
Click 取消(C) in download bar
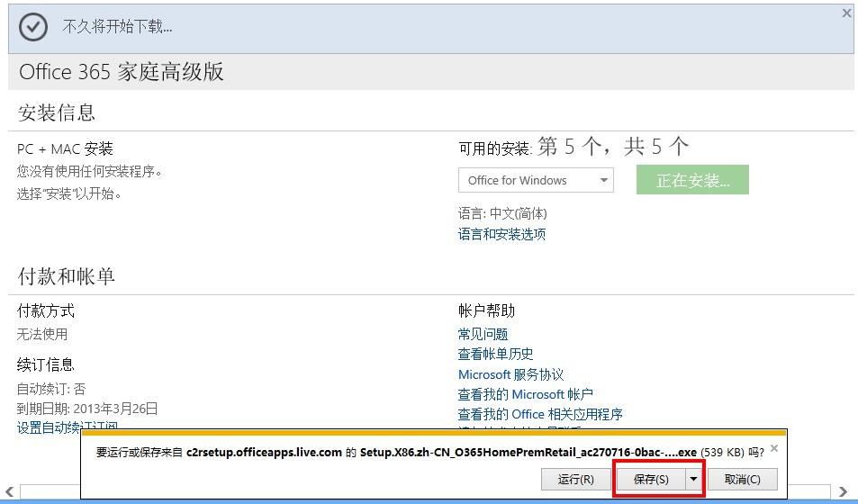(742, 480)
